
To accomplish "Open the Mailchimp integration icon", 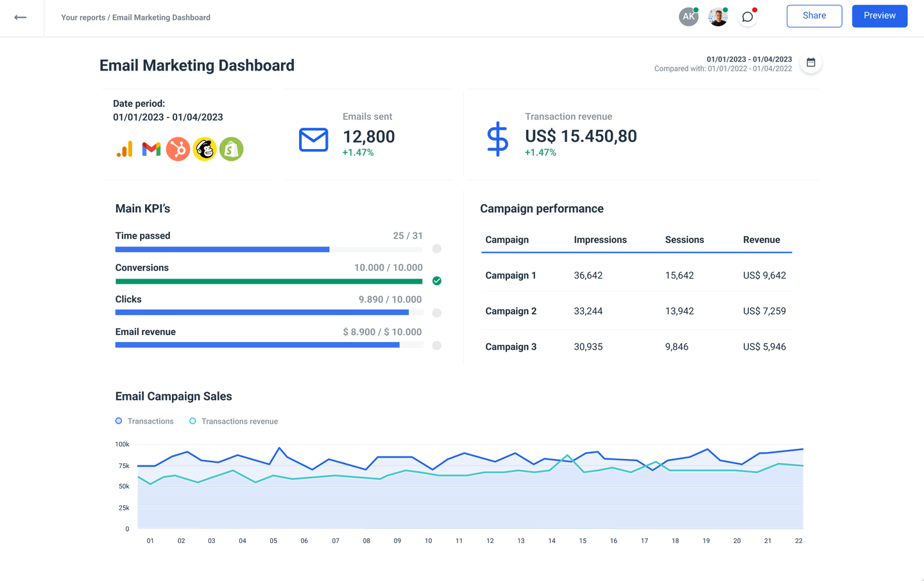I will pyautogui.click(x=205, y=148).
